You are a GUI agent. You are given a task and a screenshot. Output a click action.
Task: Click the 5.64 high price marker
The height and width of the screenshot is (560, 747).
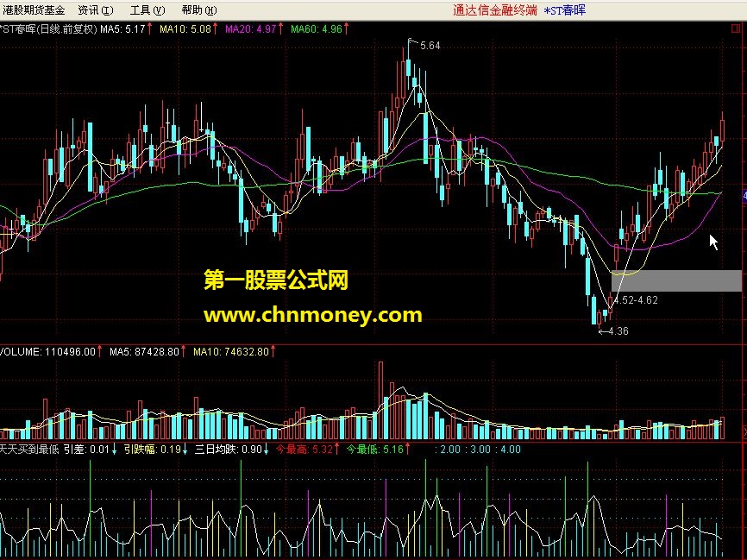pyautogui.click(x=430, y=46)
